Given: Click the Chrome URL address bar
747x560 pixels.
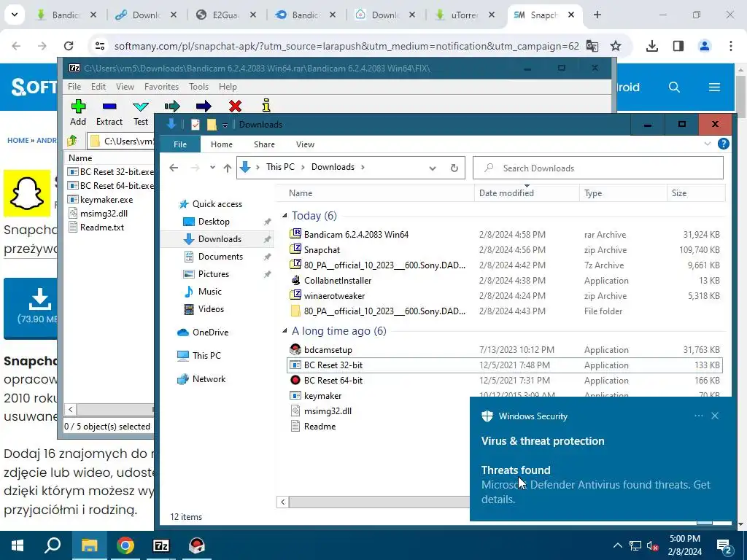Looking at the screenshot, I should [347, 46].
